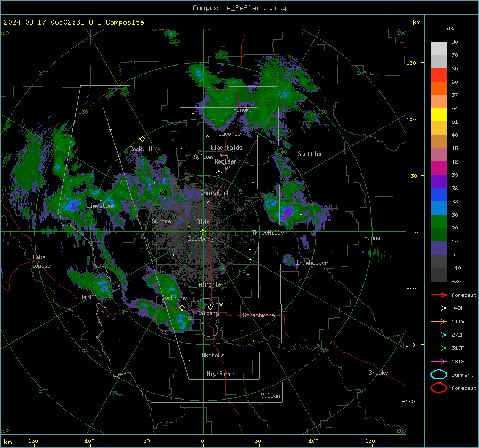Click the RedDeer city label
This screenshot has height=448, width=479.
pos(226,161)
